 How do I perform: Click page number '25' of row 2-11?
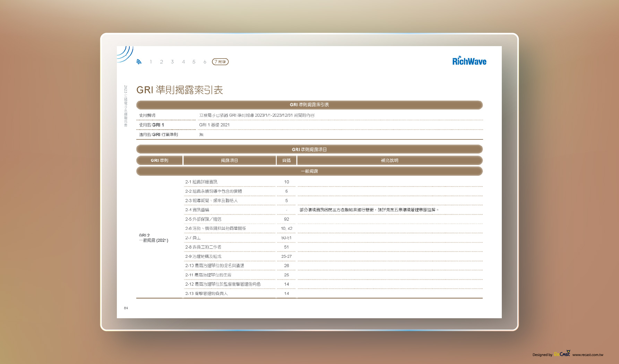pos(286,275)
